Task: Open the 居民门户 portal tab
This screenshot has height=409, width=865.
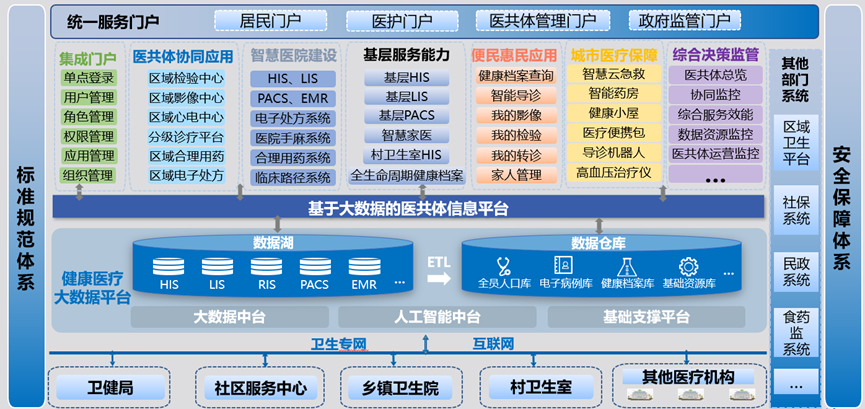Action: coord(266,20)
